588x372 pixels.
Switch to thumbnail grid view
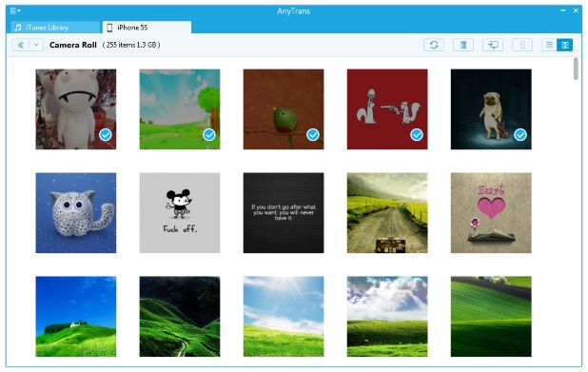[565, 45]
